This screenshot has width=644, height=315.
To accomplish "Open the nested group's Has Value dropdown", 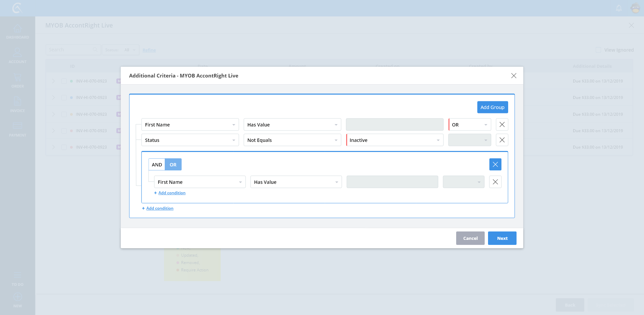I will 296,182.
